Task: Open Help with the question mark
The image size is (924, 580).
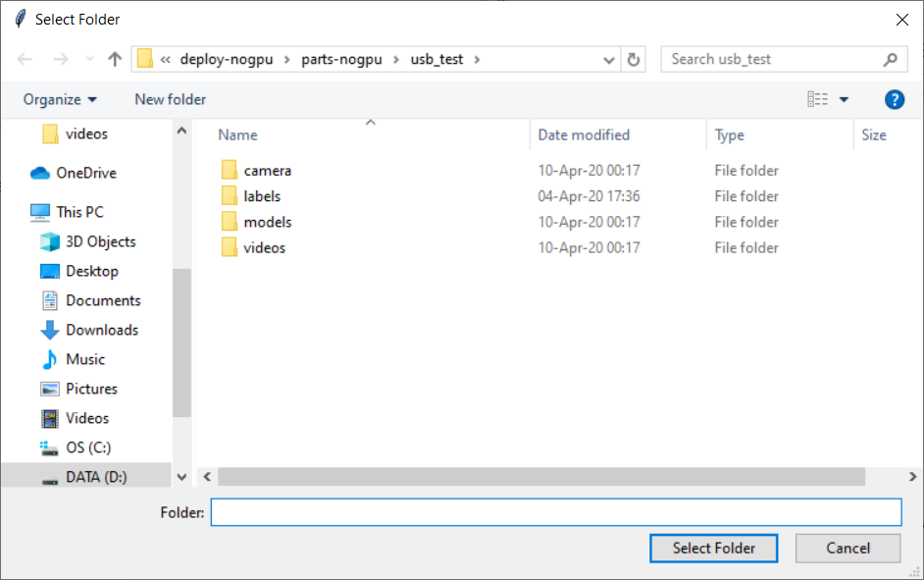Action: click(894, 100)
